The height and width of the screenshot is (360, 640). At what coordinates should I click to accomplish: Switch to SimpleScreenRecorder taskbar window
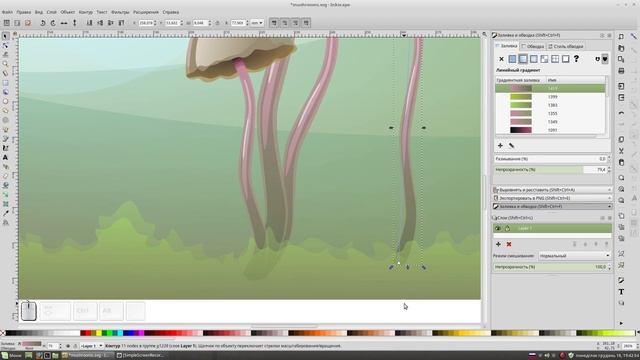click(140, 356)
